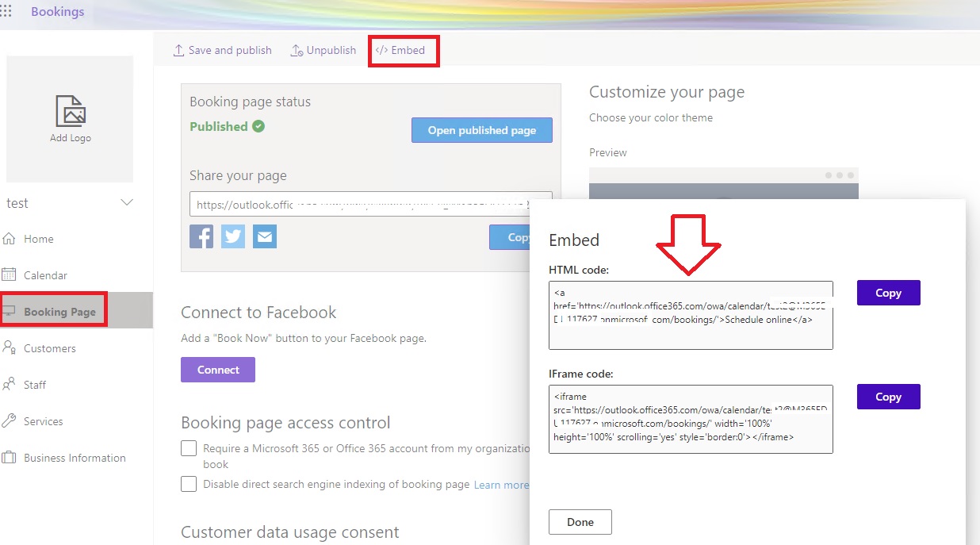Screen dimensions: 980x545
Task: Click inside the HTML code box
Action: [x=691, y=315]
